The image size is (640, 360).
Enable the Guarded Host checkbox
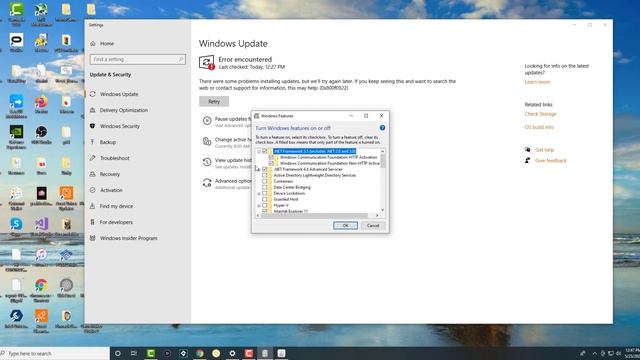point(265,200)
